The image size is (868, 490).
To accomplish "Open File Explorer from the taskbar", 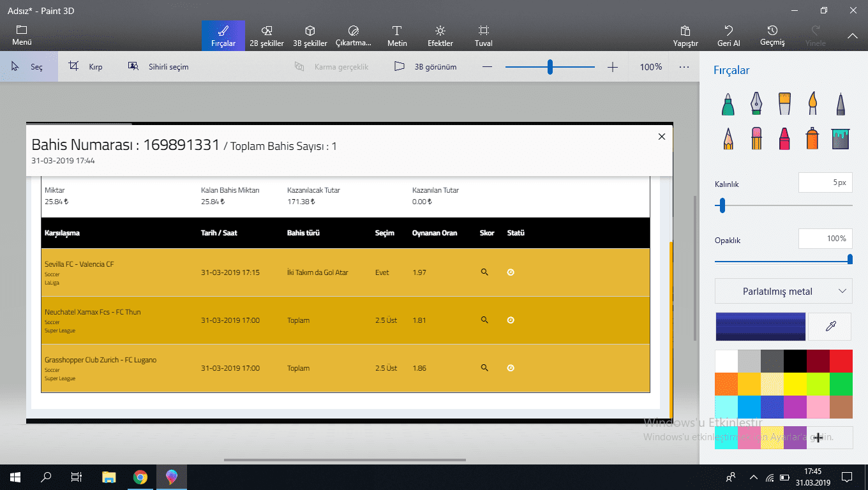I will [109, 477].
